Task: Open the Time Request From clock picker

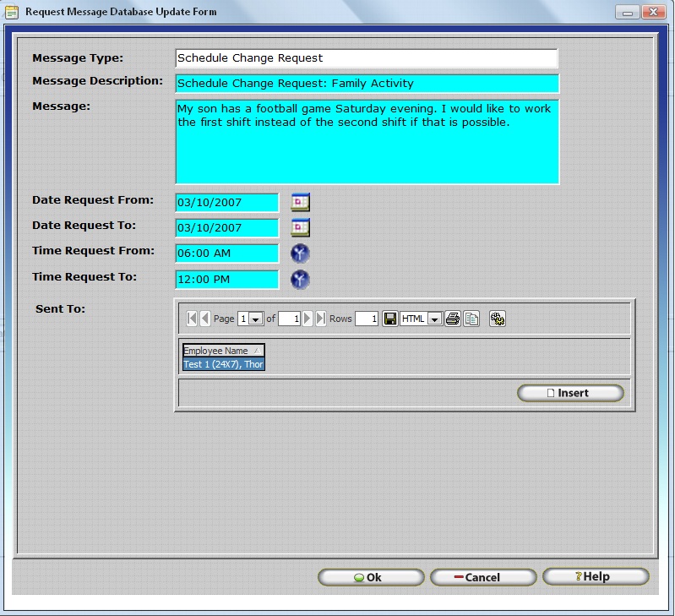Action: [x=300, y=253]
